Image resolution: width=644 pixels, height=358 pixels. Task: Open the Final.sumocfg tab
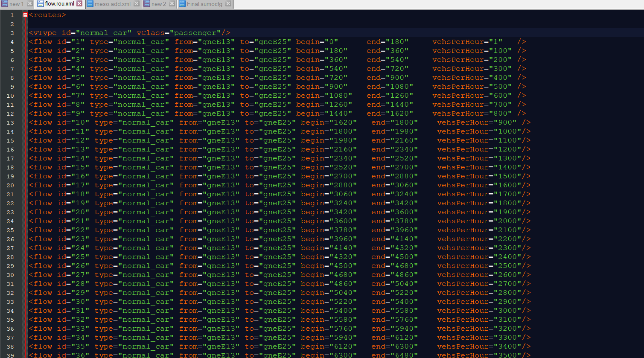[204, 4]
